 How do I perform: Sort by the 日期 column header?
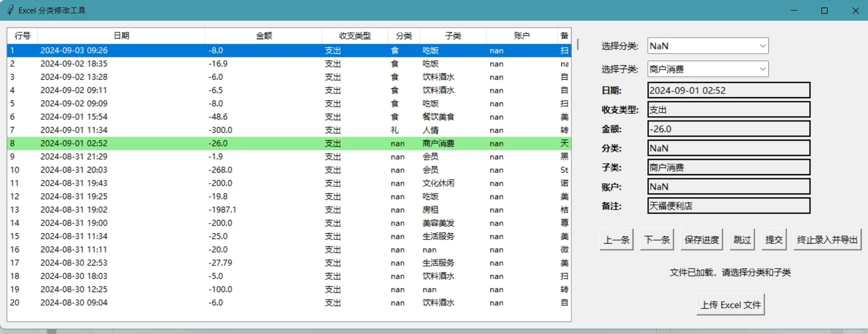(x=121, y=36)
